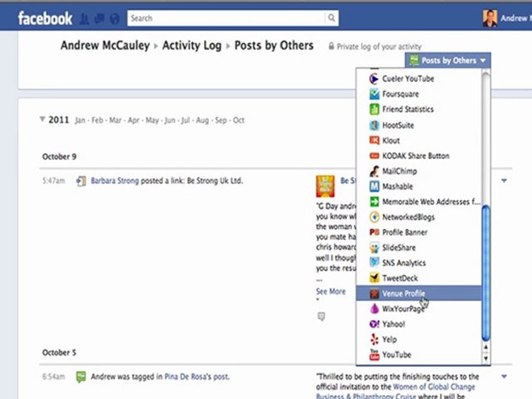This screenshot has height=399, width=532.
Task: Open Andrew's profile picture in header
Action: click(x=489, y=18)
